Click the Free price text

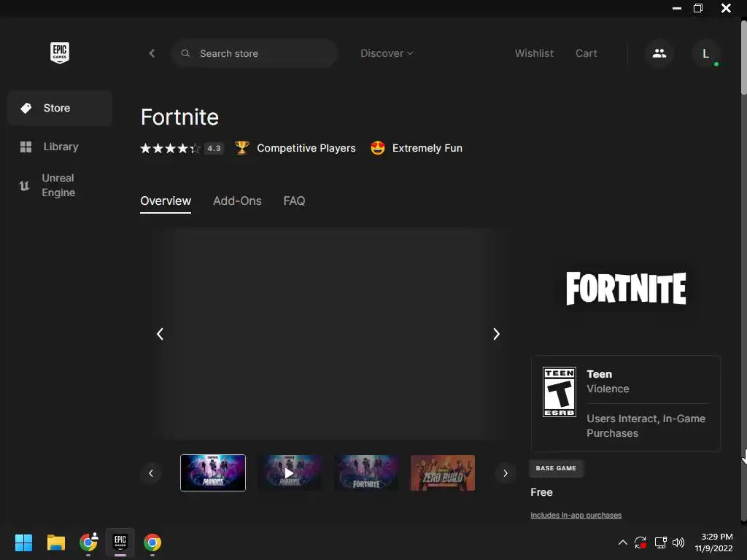542,492
